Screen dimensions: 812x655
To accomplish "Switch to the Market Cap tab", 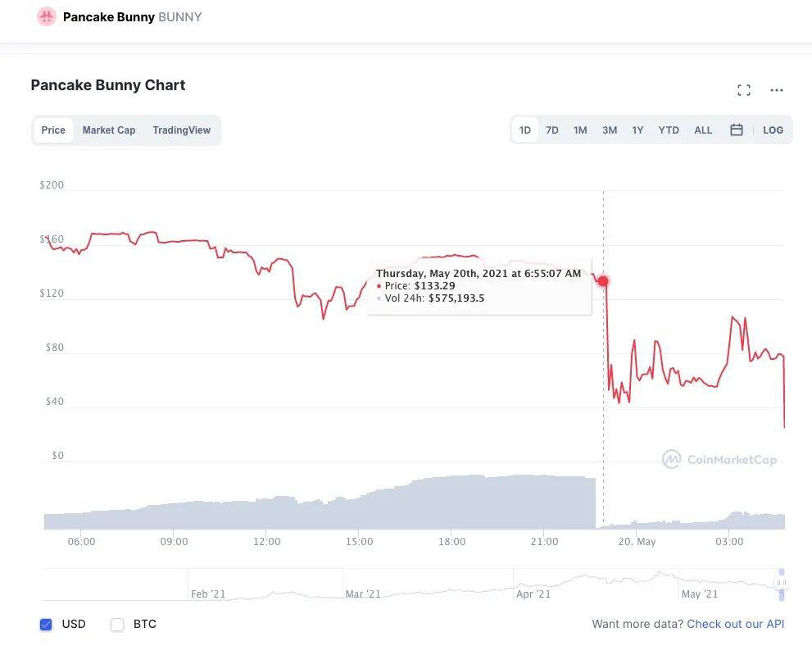I will [109, 130].
